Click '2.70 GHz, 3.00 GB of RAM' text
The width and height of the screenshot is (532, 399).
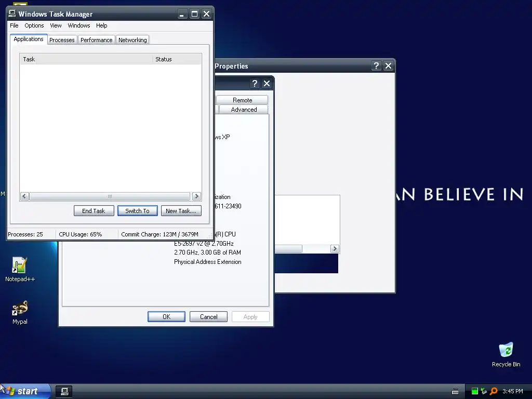click(x=207, y=252)
